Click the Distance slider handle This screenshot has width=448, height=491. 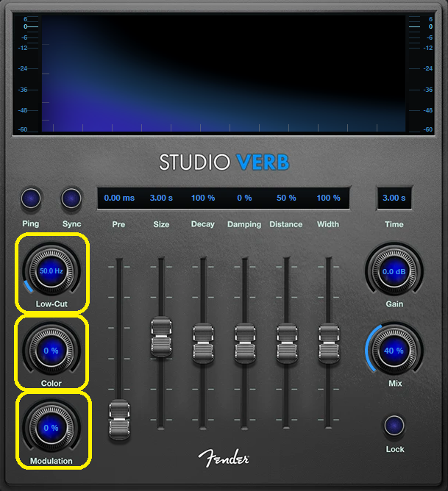(x=286, y=343)
